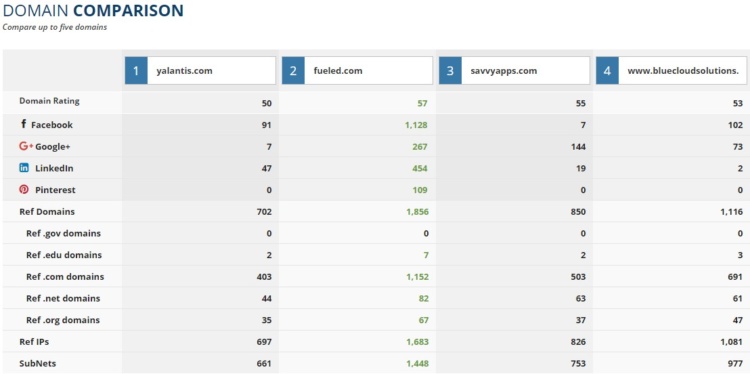
Task: Click the SubNets row label
Action: 37,363
